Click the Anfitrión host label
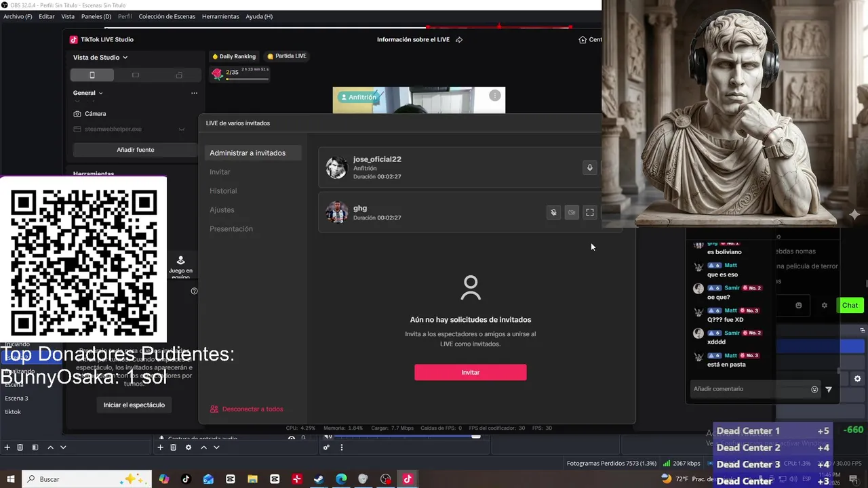868x488 pixels. pyautogui.click(x=359, y=97)
